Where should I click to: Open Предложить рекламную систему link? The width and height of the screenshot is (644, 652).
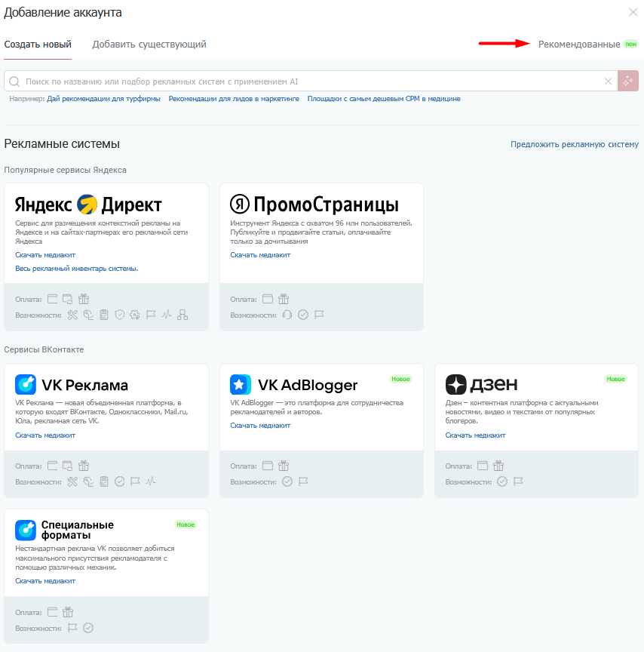tap(575, 144)
